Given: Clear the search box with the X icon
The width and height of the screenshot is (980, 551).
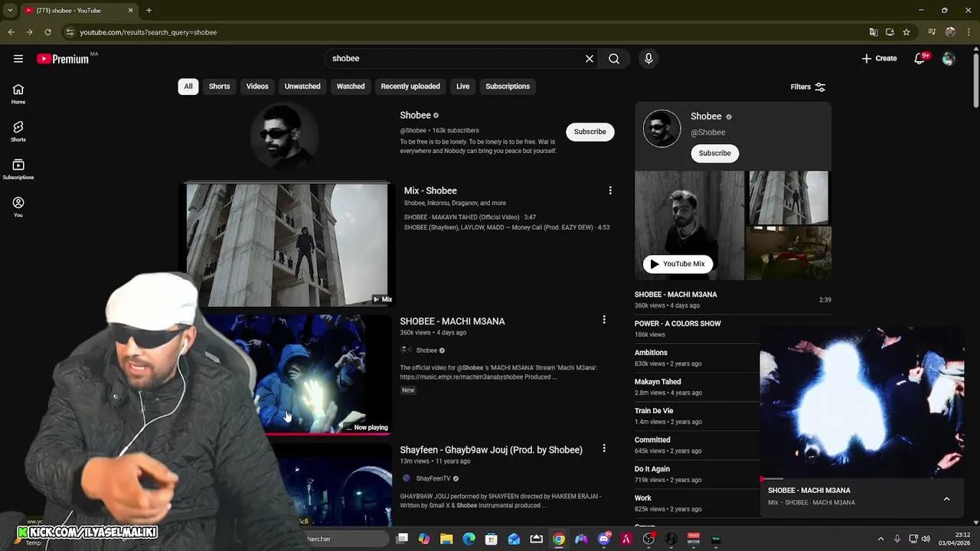Looking at the screenshot, I should [x=590, y=59].
